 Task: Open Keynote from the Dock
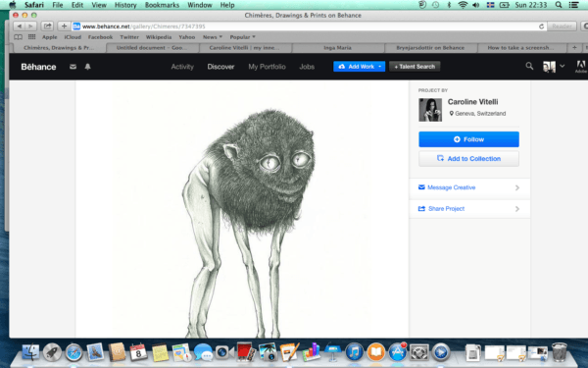coord(332,352)
